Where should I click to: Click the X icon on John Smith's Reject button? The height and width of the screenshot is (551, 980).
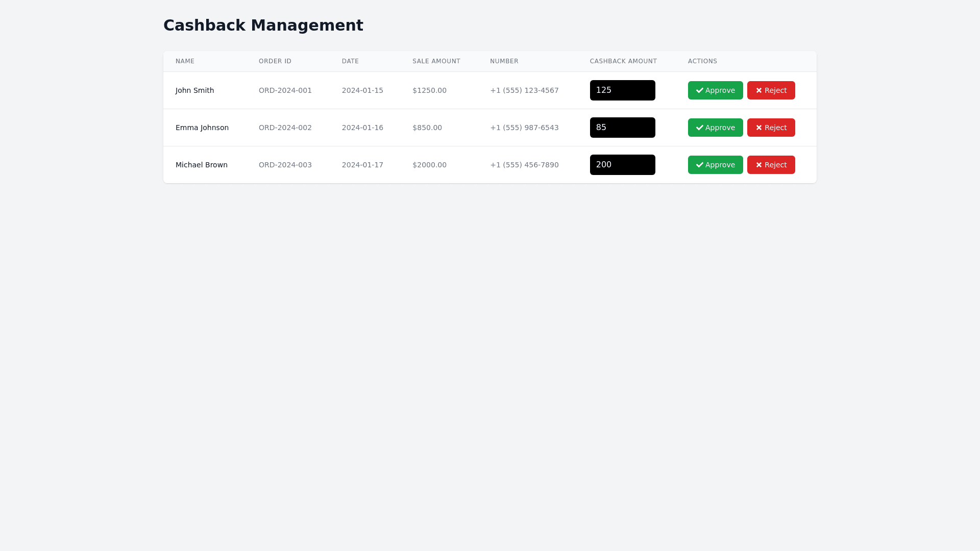pos(759,90)
